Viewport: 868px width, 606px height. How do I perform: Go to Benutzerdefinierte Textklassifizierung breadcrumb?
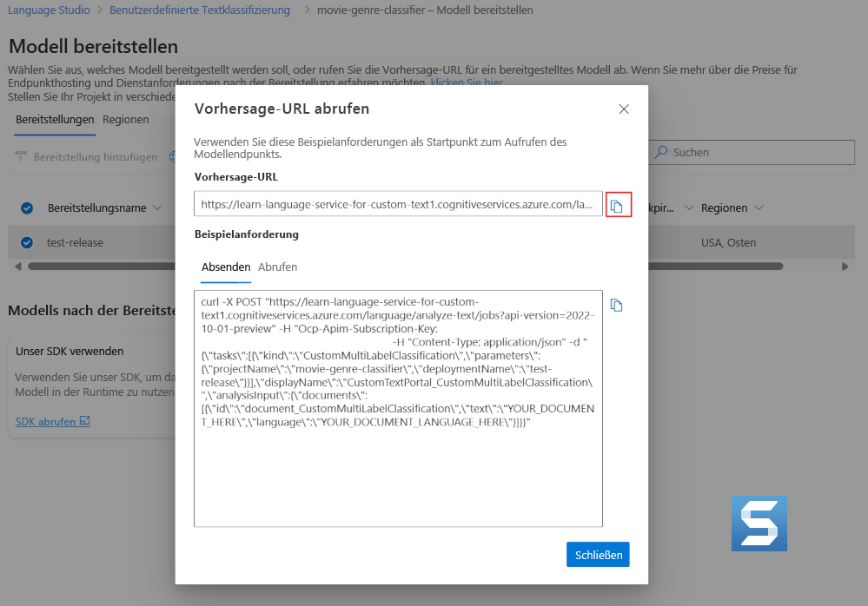pyautogui.click(x=200, y=10)
